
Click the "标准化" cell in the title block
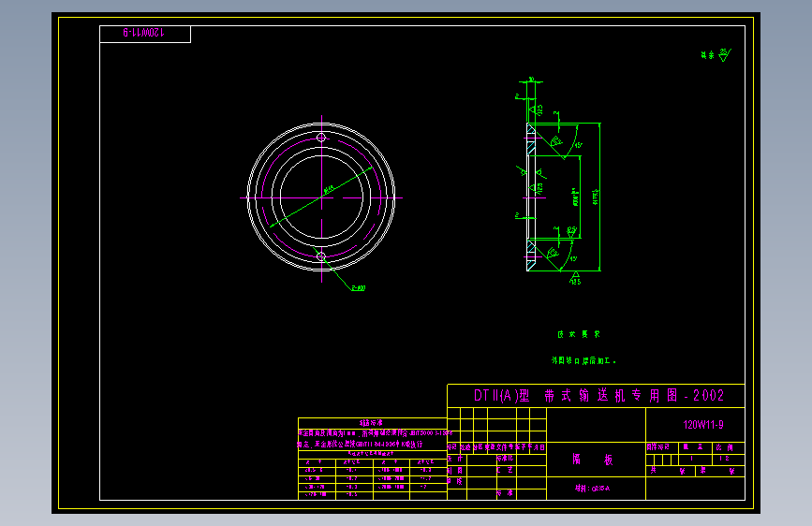coord(505,459)
